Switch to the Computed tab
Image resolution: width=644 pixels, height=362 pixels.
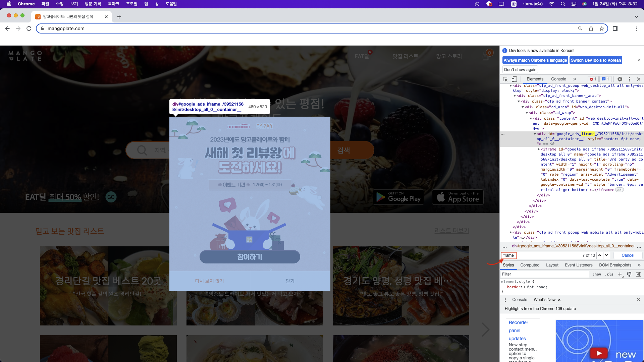530,265
